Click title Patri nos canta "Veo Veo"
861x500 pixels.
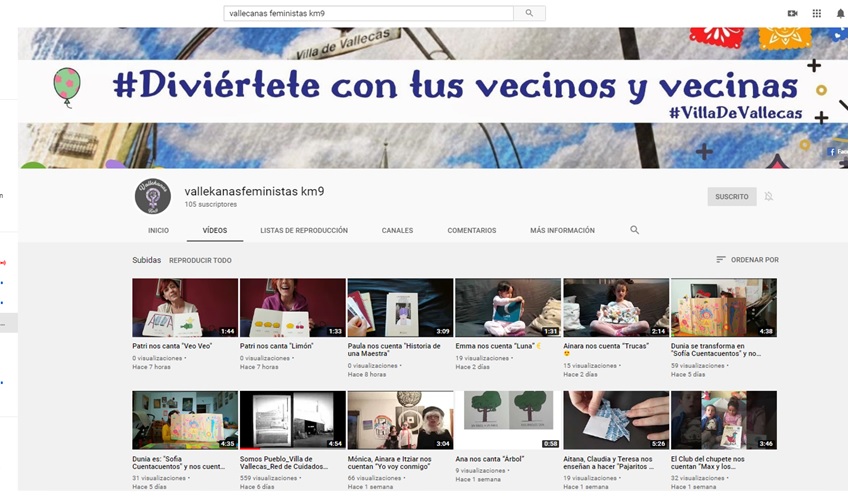(x=172, y=346)
